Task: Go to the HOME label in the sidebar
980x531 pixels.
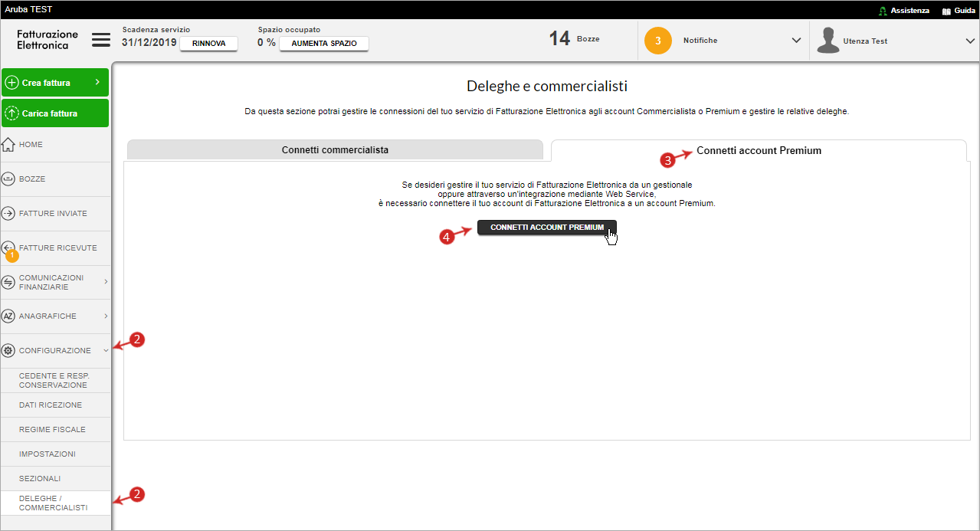Action: 31,145
